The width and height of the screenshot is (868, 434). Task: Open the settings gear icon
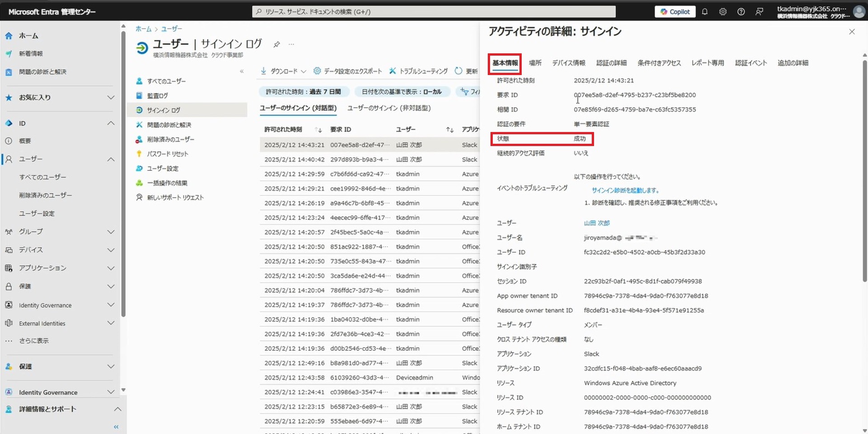[x=723, y=12]
